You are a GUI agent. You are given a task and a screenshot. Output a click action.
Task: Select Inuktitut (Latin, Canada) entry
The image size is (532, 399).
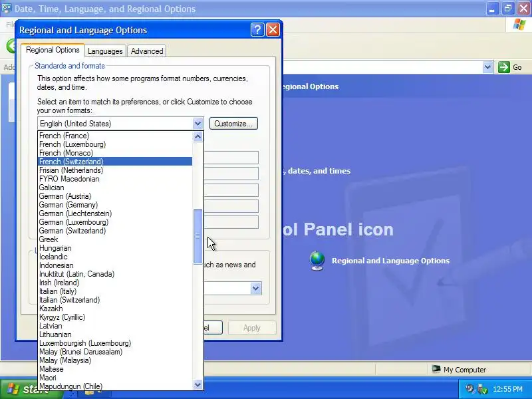coord(115,274)
